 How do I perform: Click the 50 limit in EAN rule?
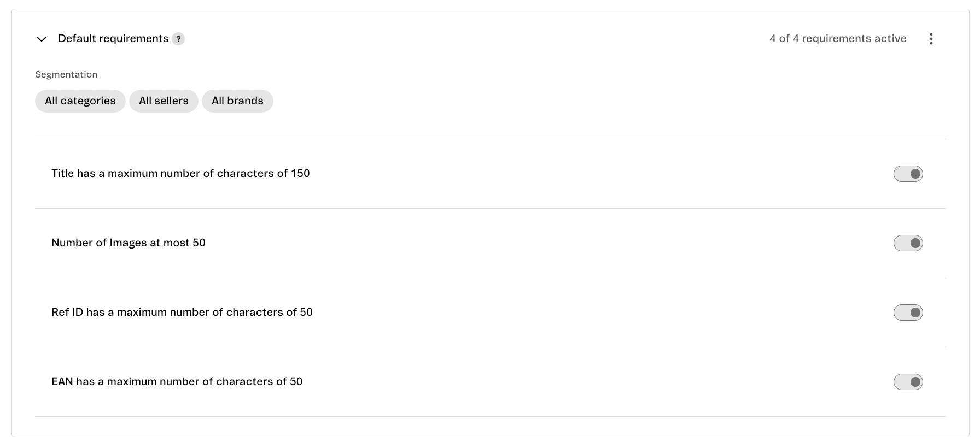(296, 382)
